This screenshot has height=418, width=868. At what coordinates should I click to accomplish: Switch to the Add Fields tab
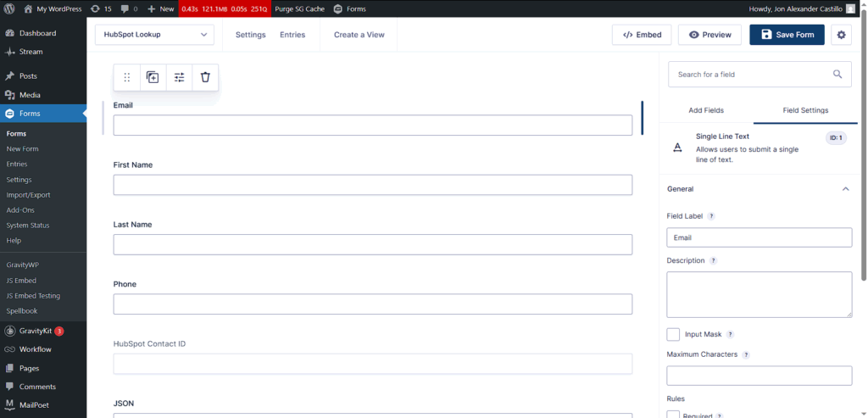point(706,110)
